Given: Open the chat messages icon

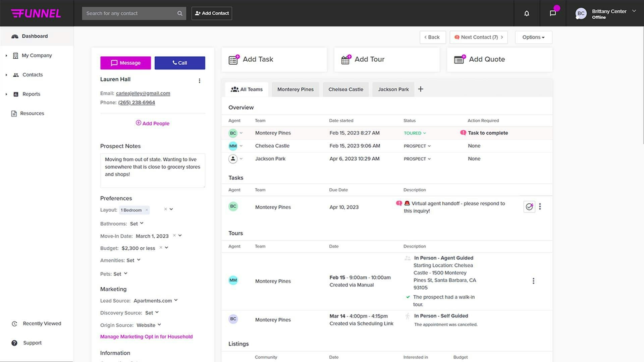Looking at the screenshot, I should 553,13.
